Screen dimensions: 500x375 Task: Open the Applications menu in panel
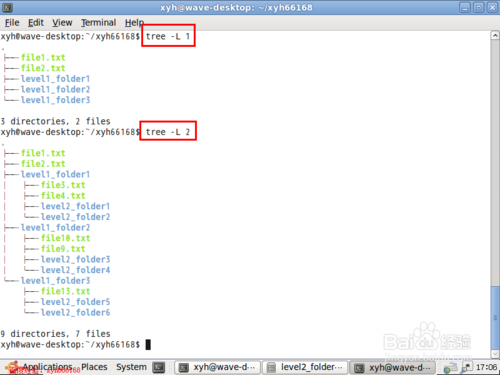pyautogui.click(x=47, y=367)
